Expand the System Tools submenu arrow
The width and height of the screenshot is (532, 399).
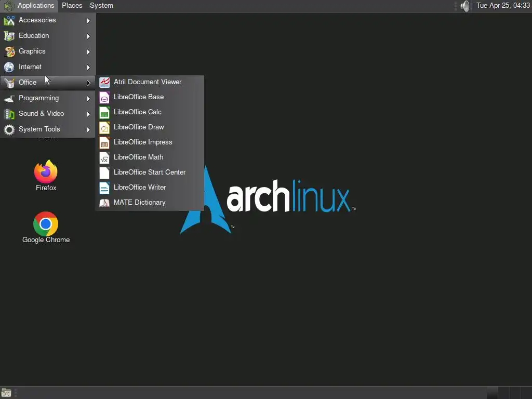88,130
